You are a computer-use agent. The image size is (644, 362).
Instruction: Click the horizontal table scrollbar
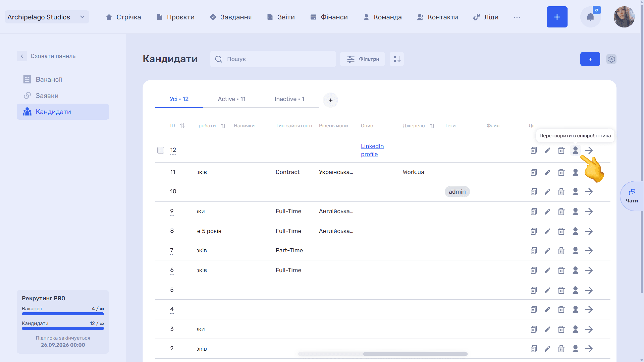(415, 354)
